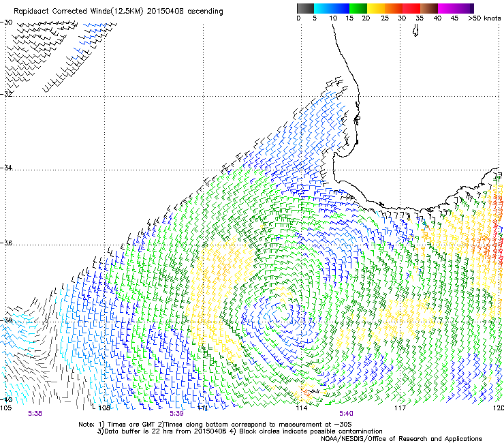Click the legend value '45'
This screenshot has width=504, height=443.
454,18
